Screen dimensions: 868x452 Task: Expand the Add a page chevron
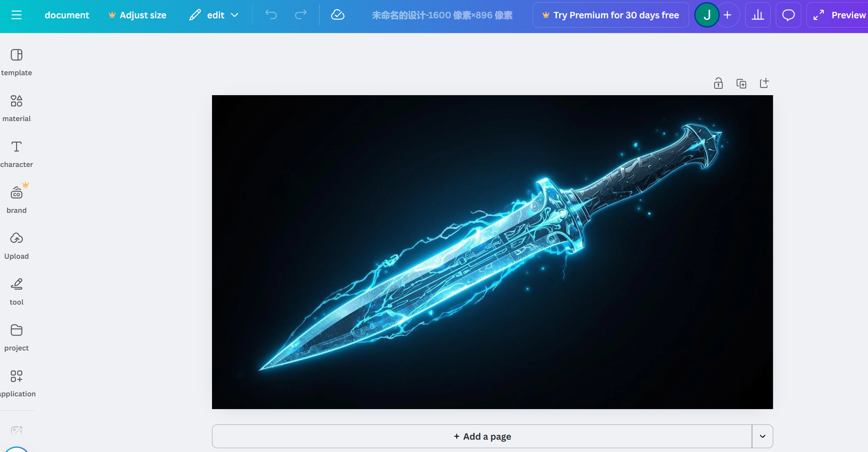tap(763, 436)
